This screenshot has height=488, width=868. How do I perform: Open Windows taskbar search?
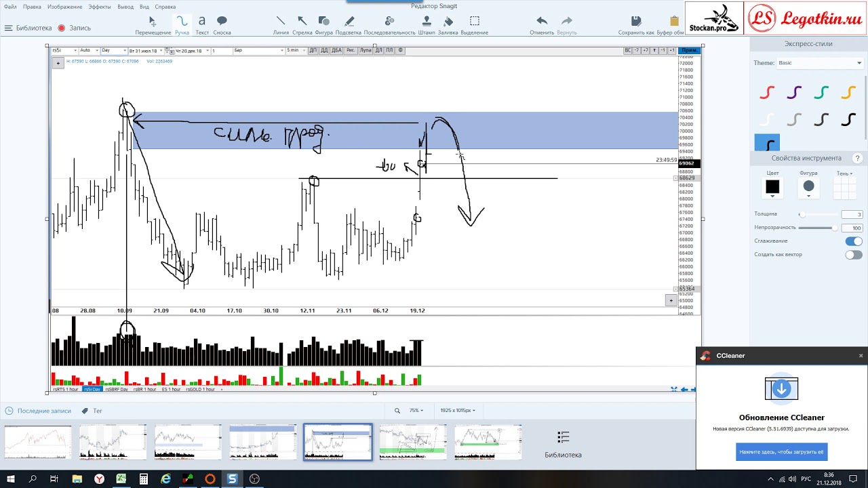point(33,479)
